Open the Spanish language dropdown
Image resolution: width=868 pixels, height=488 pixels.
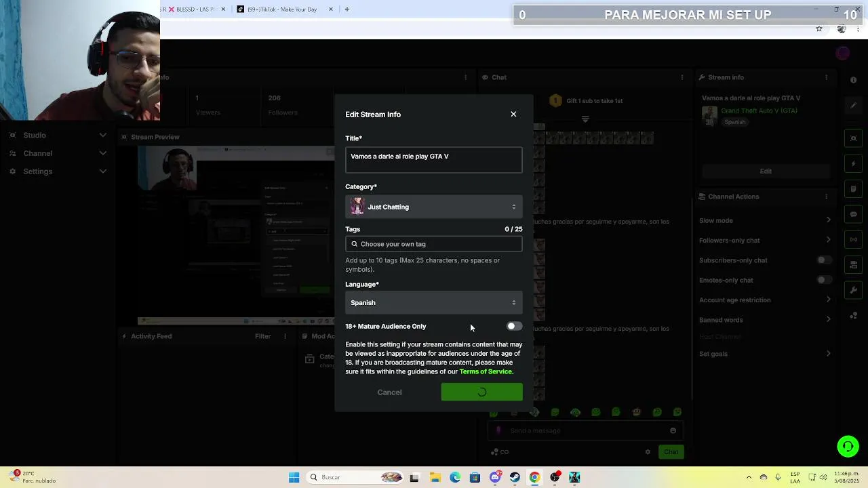click(x=433, y=302)
